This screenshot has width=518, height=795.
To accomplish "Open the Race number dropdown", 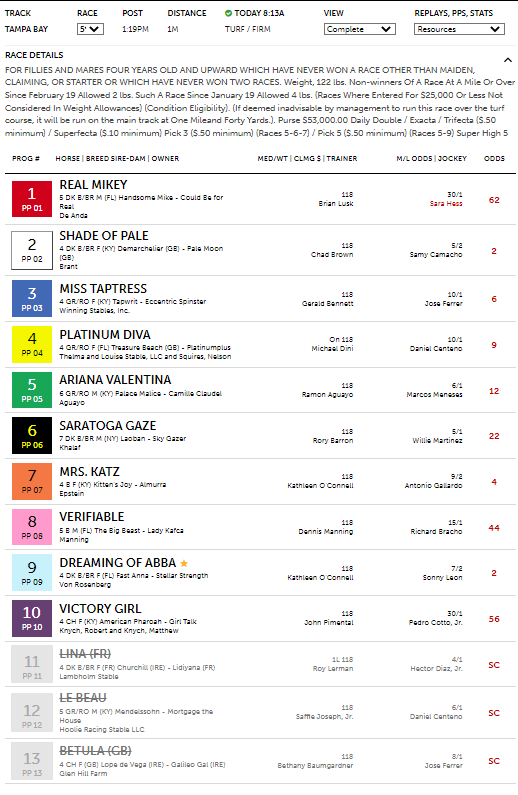I will (x=90, y=29).
